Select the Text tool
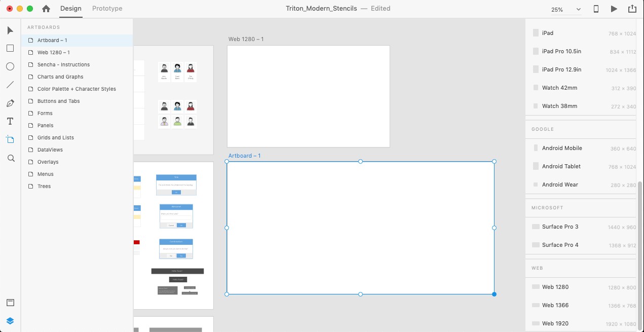The height and width of the screenshot is (332, 644). [x=10, y=122]
